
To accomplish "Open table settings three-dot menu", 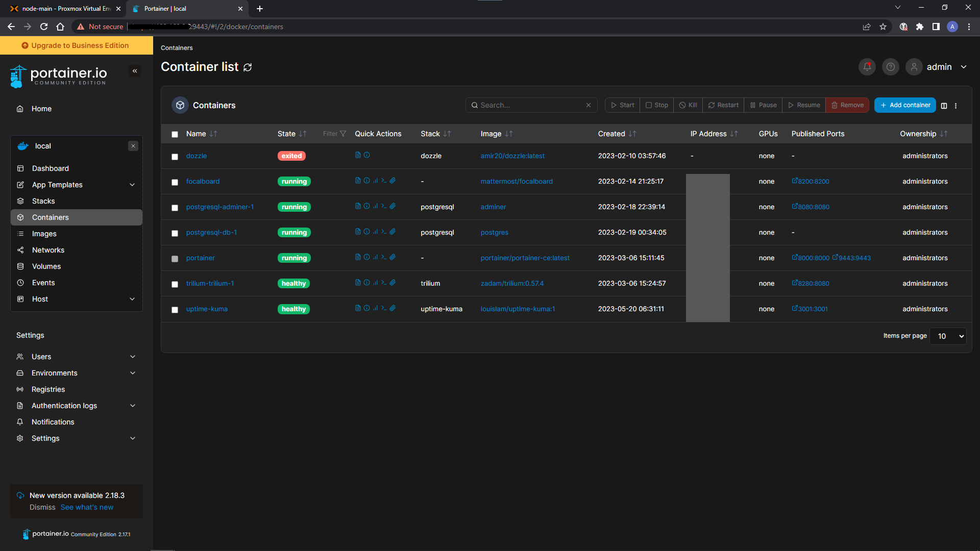I will pyautogui.click(x=956, y=106).
